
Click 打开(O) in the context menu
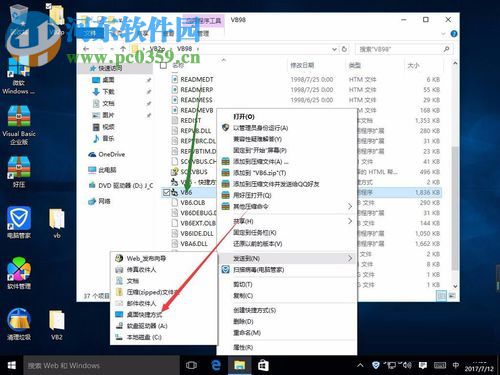(244, 116)
